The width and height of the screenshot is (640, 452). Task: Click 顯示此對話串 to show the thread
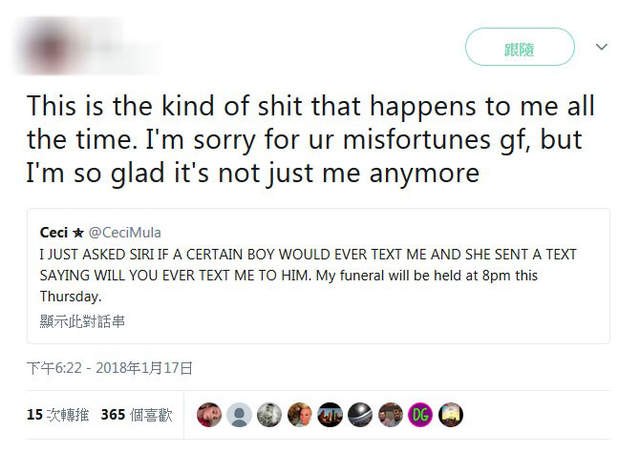(83, 321)
